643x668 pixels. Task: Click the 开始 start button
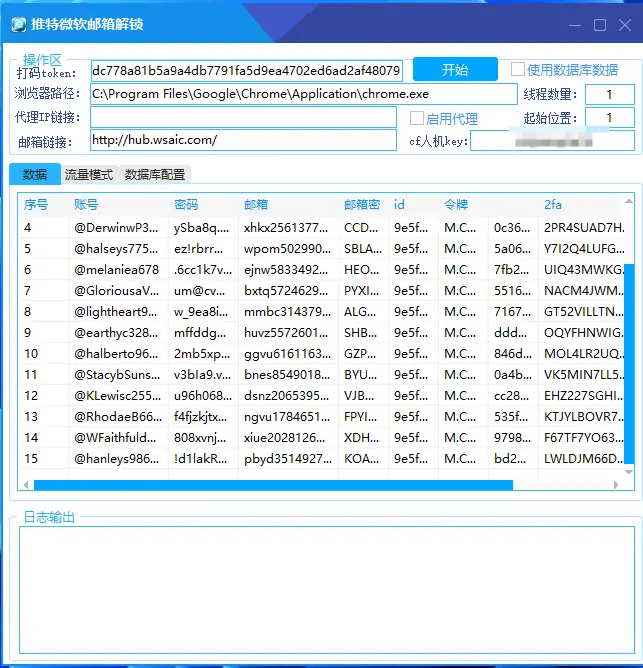click(455, 69)
